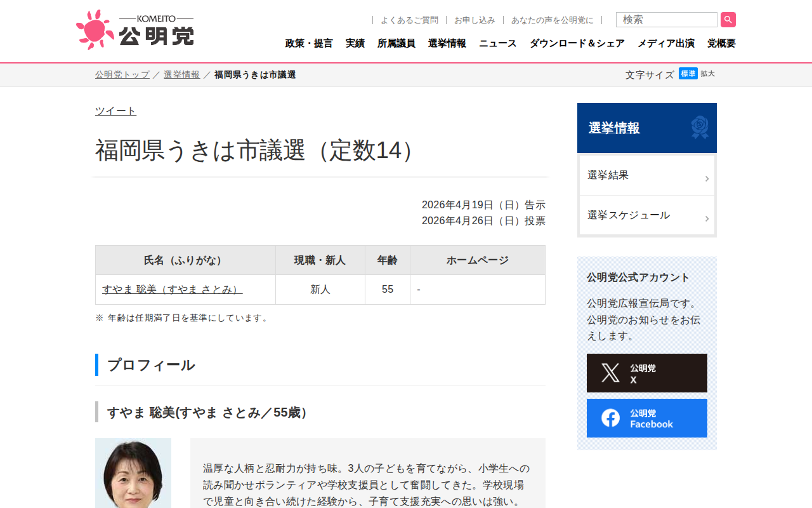812x508 pixels.
Task: Open the 所属議員 menu item
Action: tap(396, 43)
